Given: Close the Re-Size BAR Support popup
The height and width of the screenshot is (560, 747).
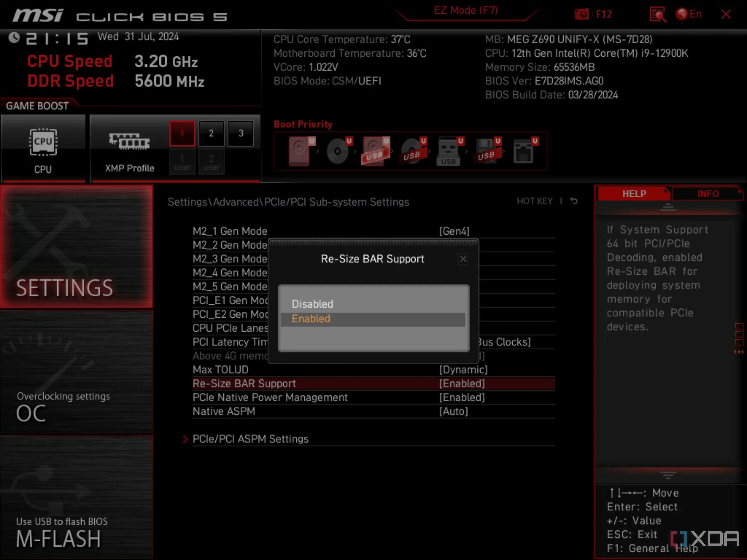Looking at the screenshot, I should [x=463, y=259].
